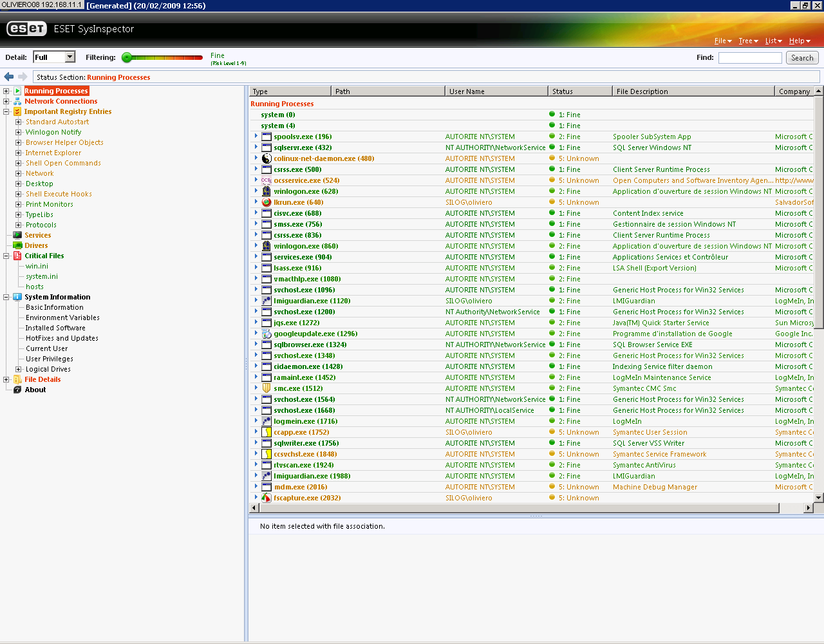Viewport: 824px width, 644px height.
Task: Click the logmein.exe (1716) process icon
Action: click(267, 421)
